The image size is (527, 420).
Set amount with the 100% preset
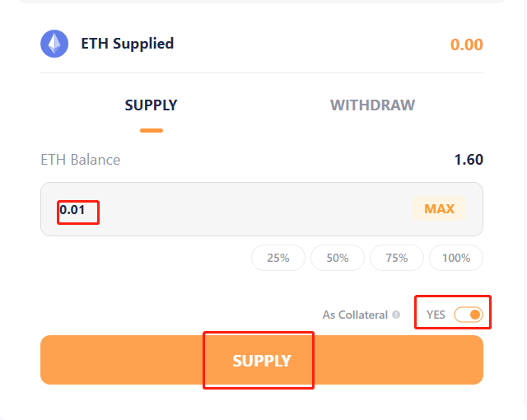point(456,258)
